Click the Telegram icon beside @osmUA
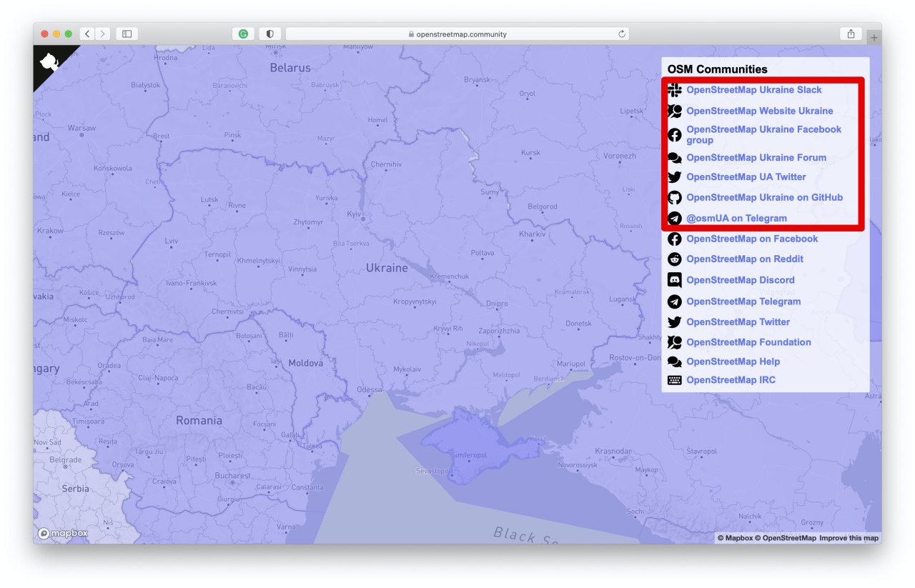915x588 pixels. [x=674, y=219]
